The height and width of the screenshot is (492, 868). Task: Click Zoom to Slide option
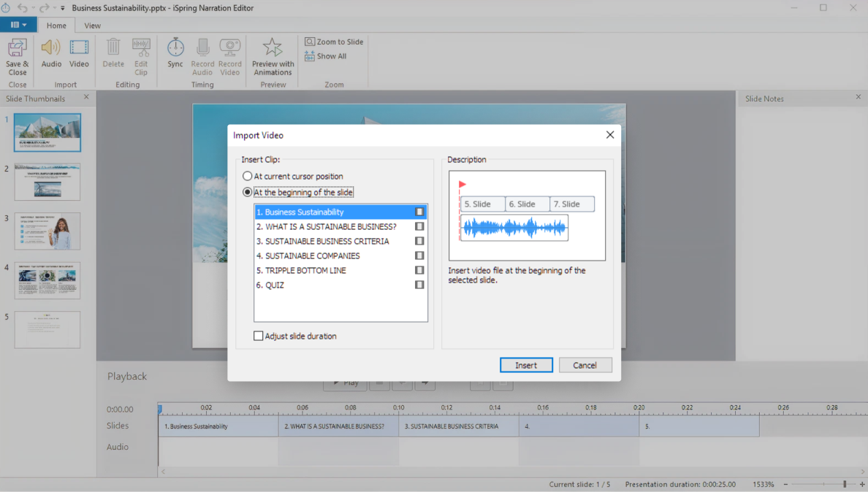(333, 42)
